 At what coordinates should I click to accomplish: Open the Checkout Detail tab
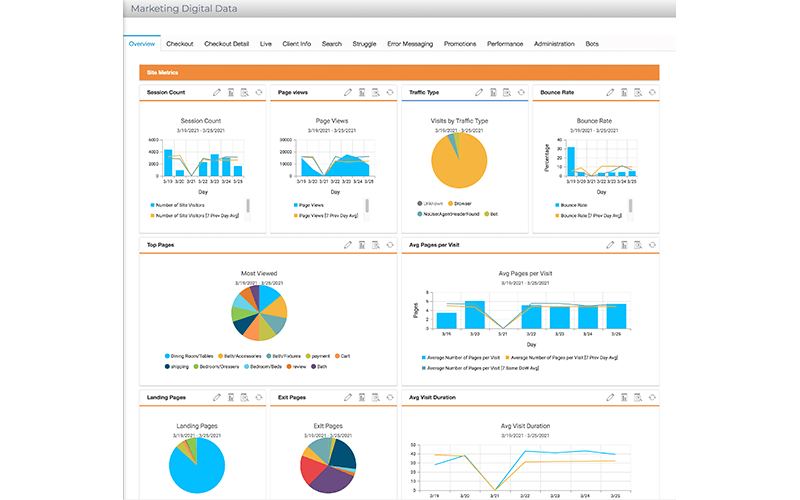[x=226, y=44]
